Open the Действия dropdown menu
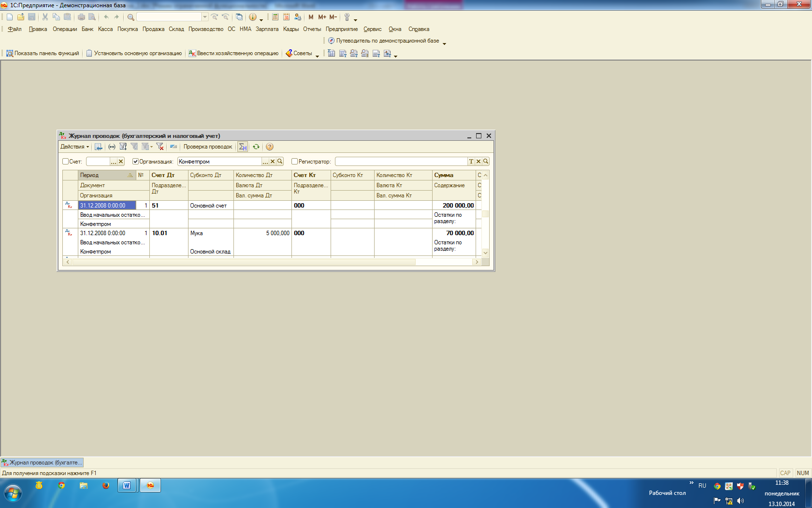The width and height of the screenshot is (812, 508). (74, 147)
